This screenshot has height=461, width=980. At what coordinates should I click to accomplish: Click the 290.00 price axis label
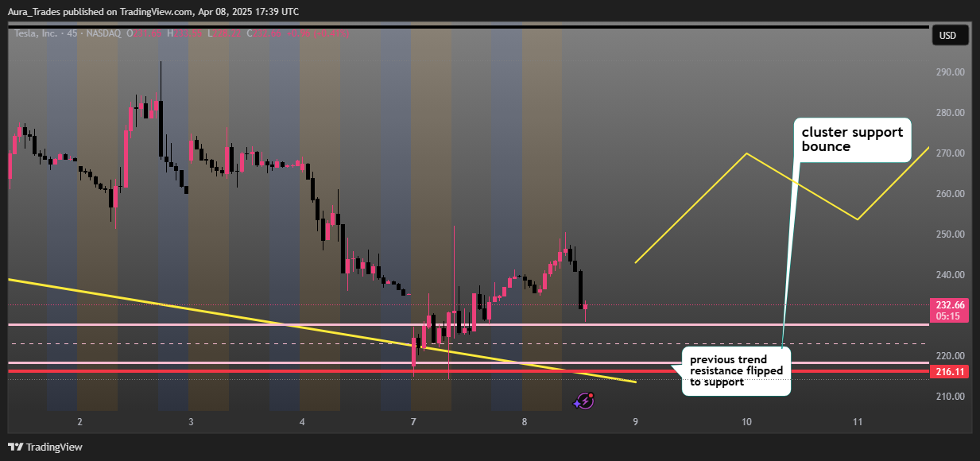pyautogui.click(x=950, y=72)
